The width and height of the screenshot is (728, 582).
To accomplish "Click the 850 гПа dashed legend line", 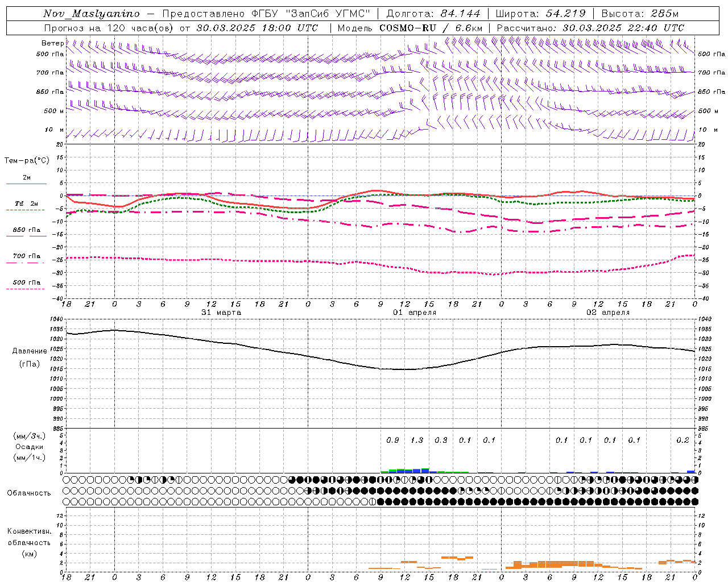I will pyautogui.click(x=26, y=236).
